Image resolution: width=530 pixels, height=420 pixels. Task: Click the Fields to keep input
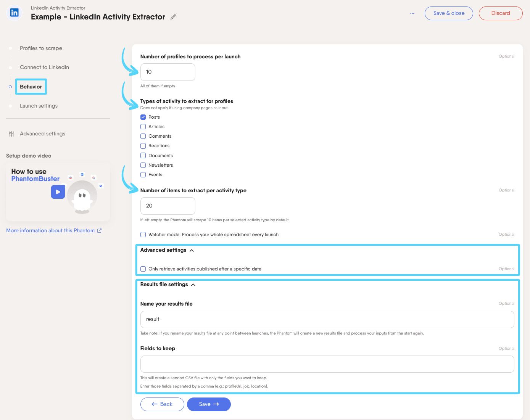327,364
